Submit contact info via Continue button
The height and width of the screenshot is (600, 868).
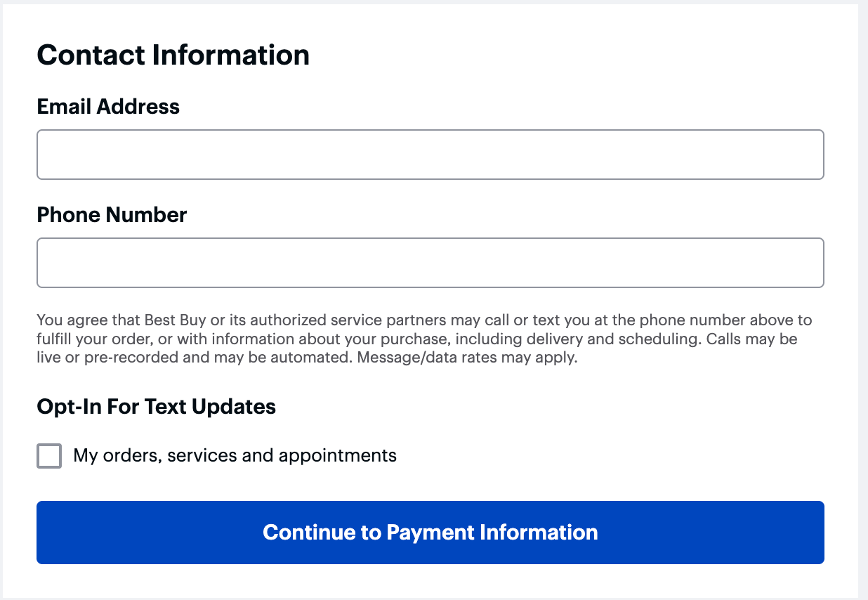430,533
